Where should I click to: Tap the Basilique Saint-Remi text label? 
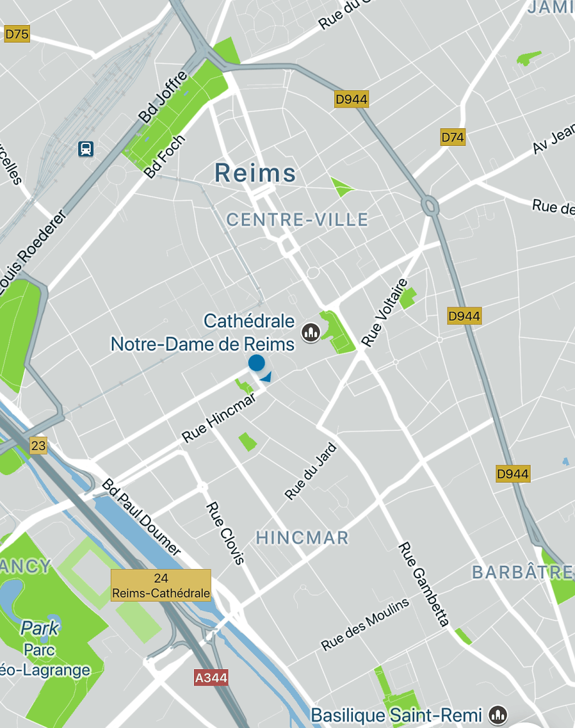pyautogui.click(x=397, y=715)
